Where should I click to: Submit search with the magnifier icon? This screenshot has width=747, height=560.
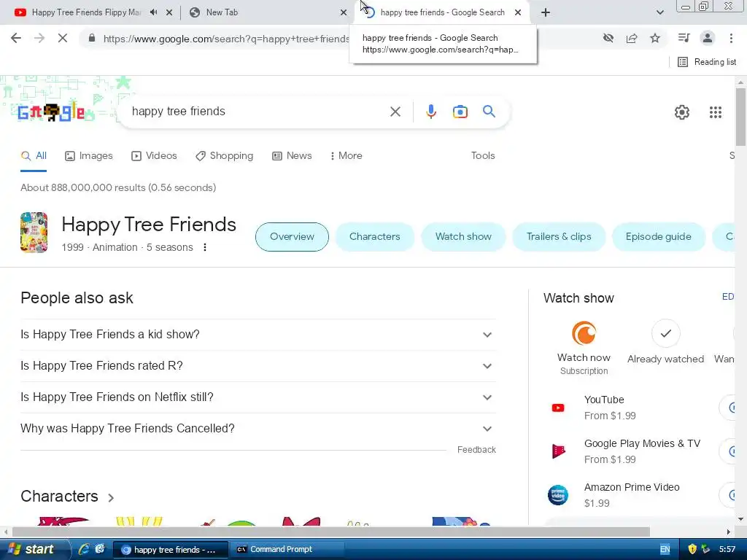[x=489, y=112]
